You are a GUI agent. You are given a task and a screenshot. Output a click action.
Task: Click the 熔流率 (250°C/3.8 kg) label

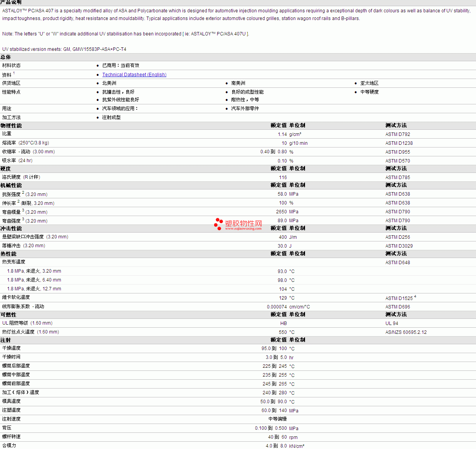pos(25,143)
